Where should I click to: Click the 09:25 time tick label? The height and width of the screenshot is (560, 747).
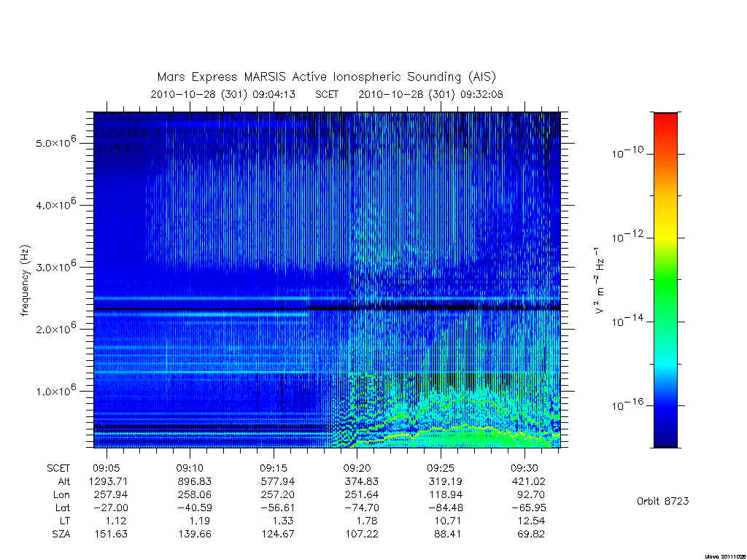[x=441, y=468]
